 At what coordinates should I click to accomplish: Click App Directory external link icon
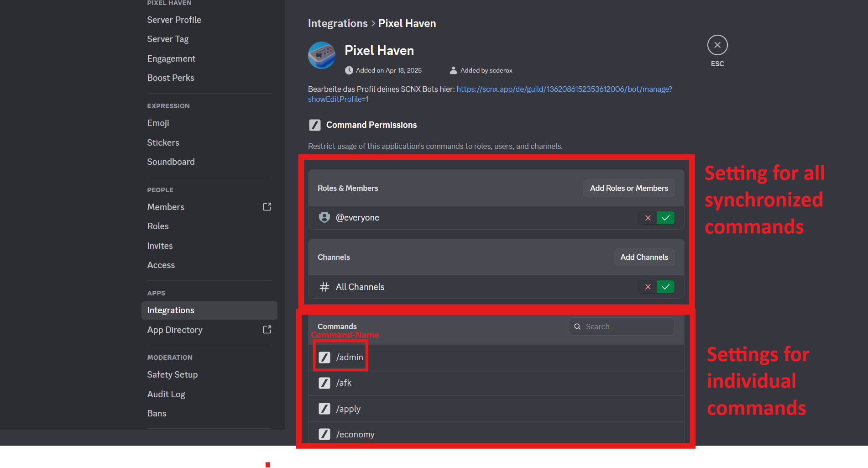267,329
